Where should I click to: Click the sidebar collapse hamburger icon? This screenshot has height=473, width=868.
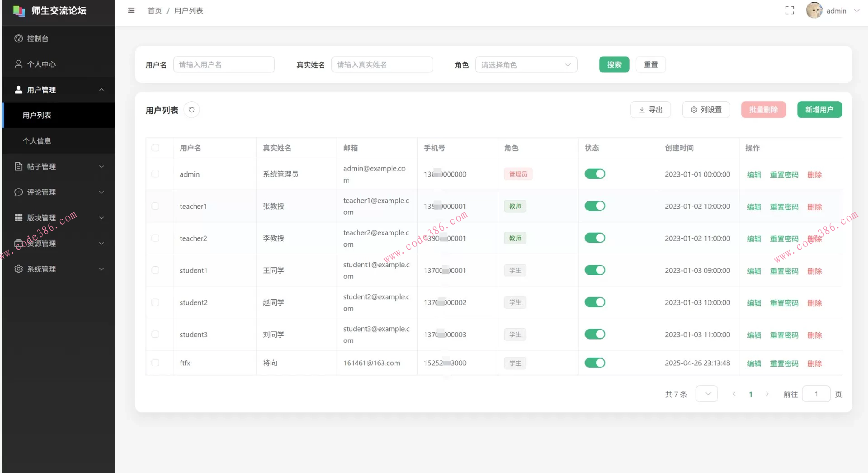(x=131, y=10)
